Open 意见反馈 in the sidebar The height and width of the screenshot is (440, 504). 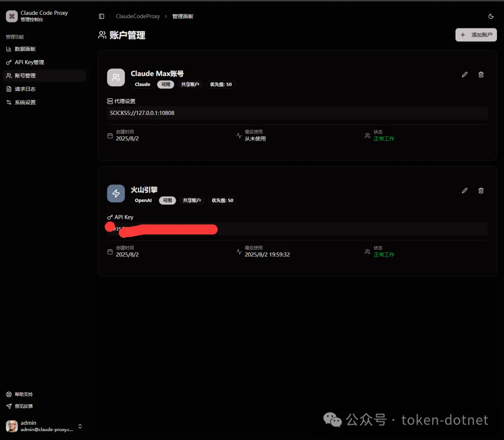pyautogui.click(x=23, y=406)
